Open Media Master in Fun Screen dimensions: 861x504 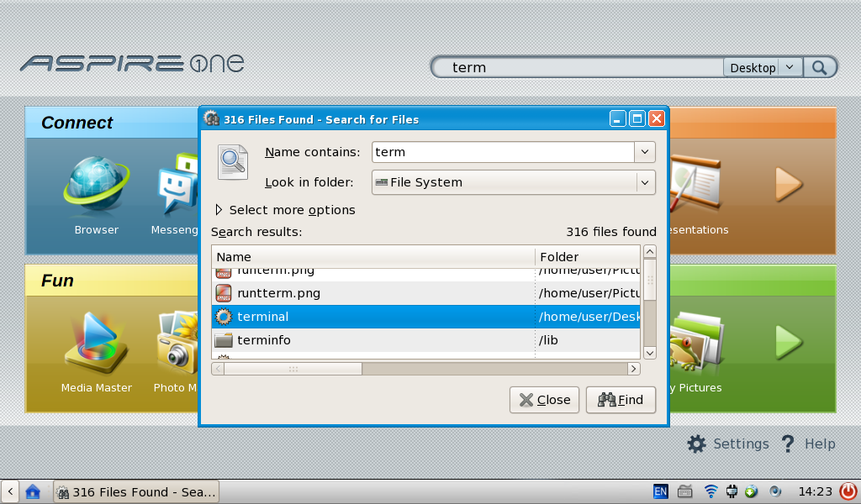(x=96, y=344)
